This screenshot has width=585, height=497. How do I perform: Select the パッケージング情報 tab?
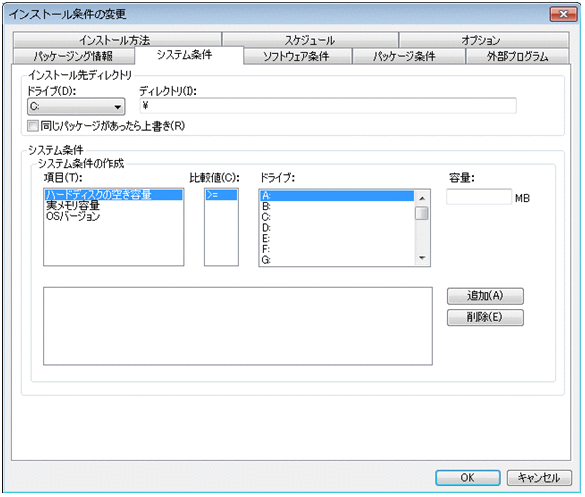tap(73, 56)
